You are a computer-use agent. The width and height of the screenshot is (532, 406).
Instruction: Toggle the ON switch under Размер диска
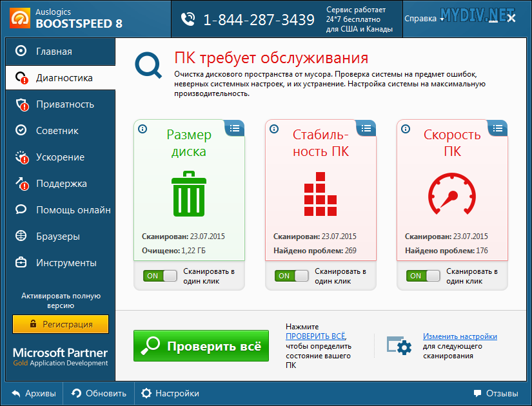[x=160, y=276]
